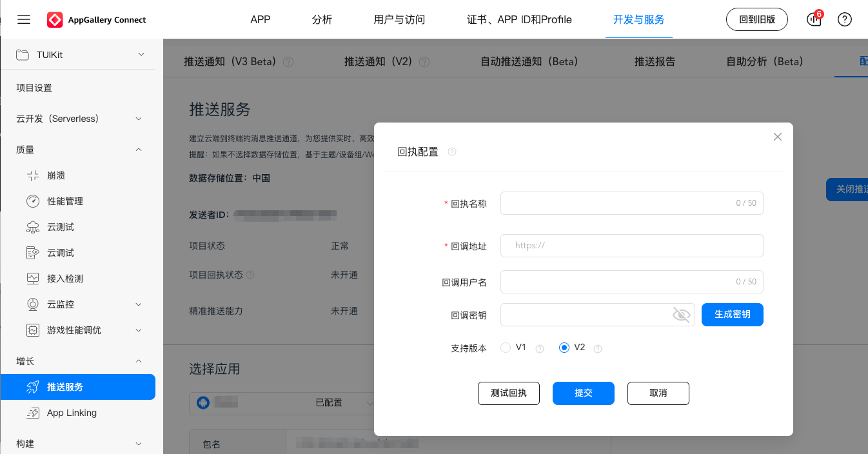Expand the TUIKit project dropdown

click(x=141, y=55)
